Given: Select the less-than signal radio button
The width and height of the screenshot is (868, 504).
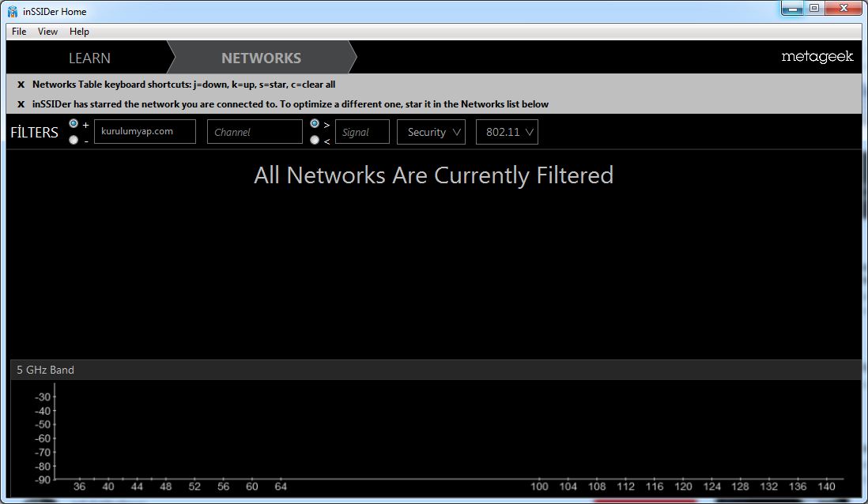Looking at the screenshot, I should [315, 140].
